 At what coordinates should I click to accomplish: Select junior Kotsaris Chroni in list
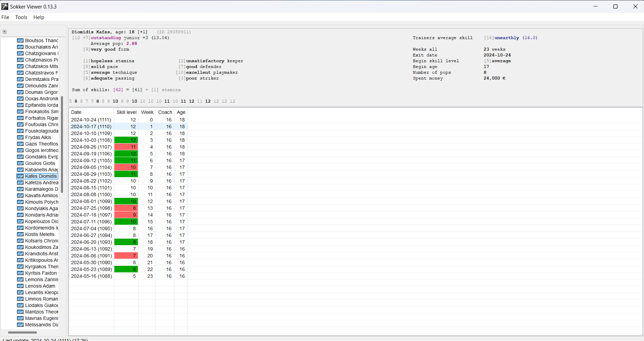click(42, 241)
